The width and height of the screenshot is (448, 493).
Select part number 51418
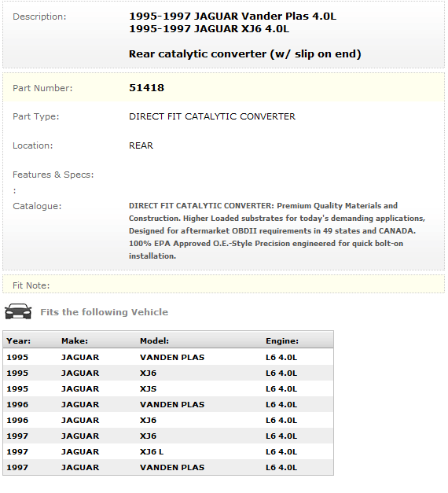click(146, 88)
